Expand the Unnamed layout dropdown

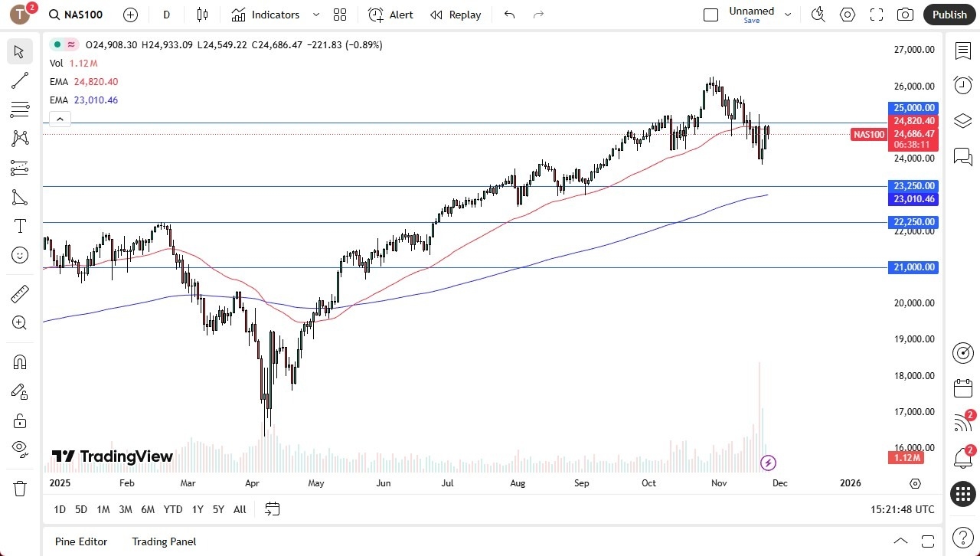(787, 13)
